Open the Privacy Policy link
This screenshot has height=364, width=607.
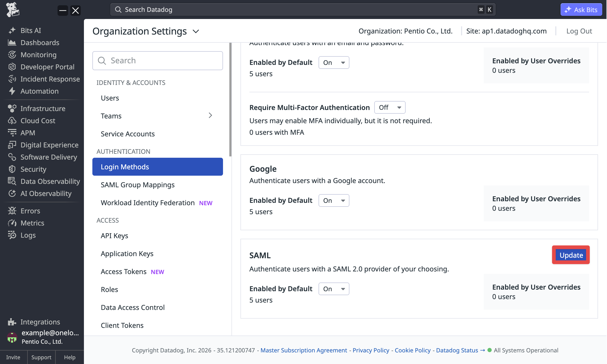click(371, 350)
